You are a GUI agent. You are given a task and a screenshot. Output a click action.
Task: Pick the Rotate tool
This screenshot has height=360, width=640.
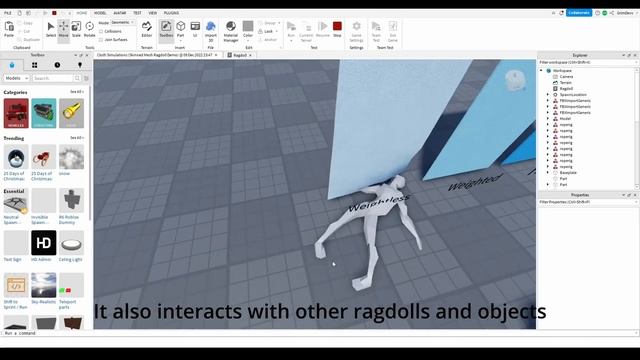tap(89, 30)
